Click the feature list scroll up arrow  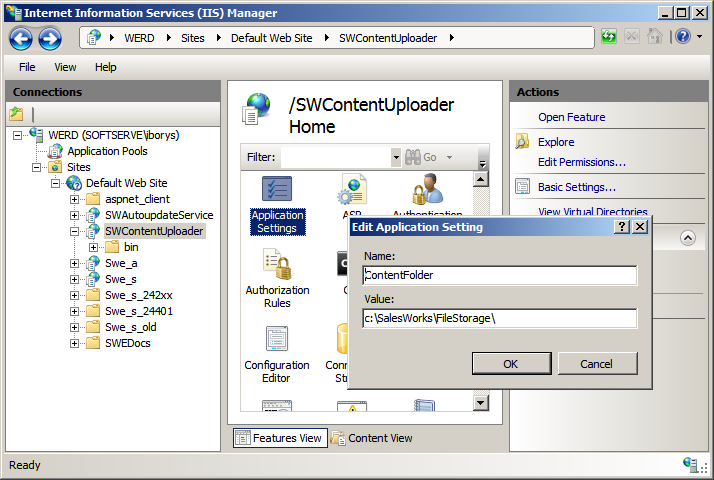point(481,179)
